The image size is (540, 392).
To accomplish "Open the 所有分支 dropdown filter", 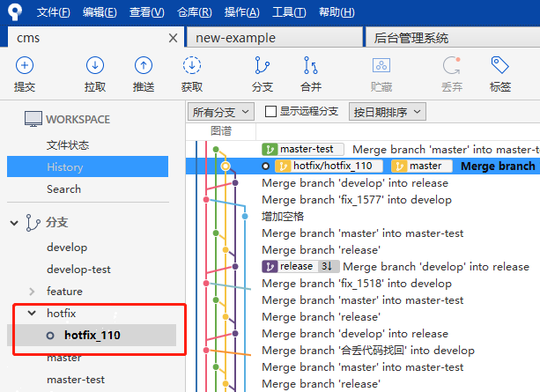I will click(x=221, y=112).
